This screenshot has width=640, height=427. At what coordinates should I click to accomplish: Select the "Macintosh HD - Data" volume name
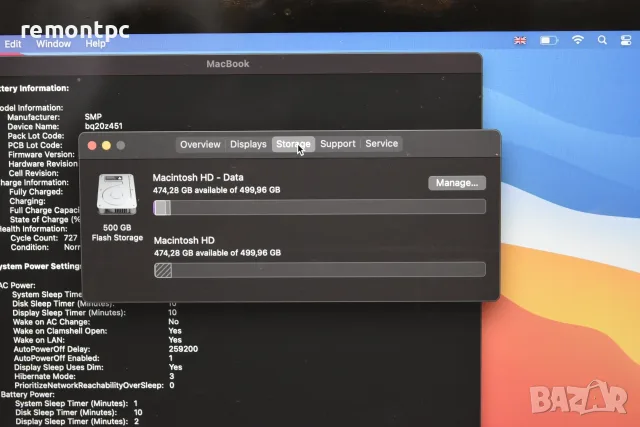(x=198, y=178)
